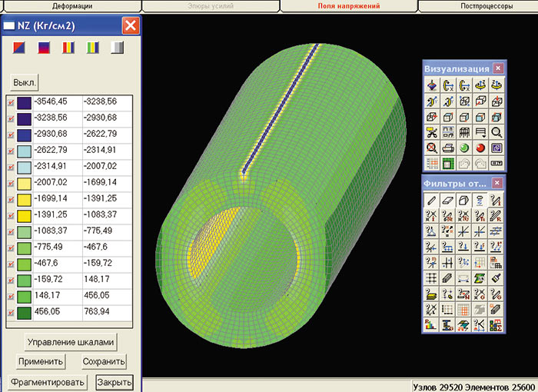538x392 pixels.
Task: Click the crossed-out magnifier zoom reset icon
Action: point(431,148)
